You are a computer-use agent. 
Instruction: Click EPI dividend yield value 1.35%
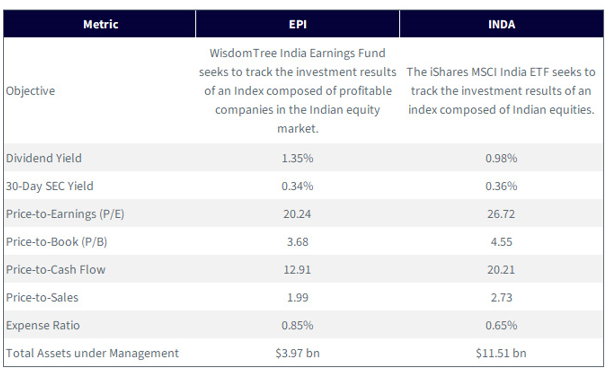pos(297,158)
